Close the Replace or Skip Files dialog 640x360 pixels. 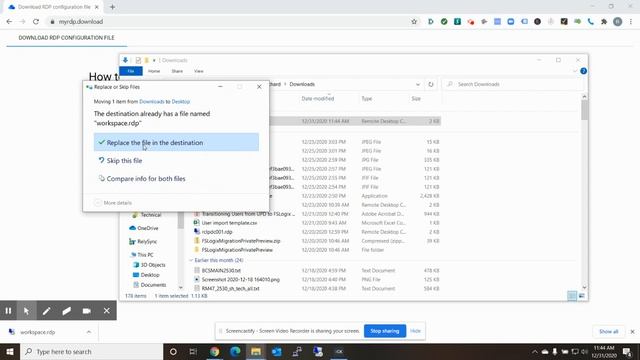259,87
